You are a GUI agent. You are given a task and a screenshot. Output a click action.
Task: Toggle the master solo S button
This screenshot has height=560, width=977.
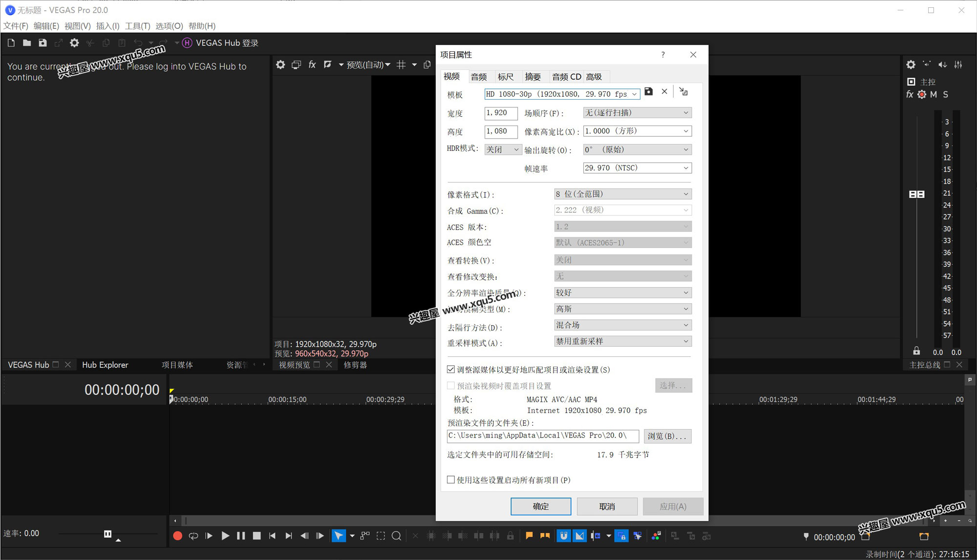click(946, 94)
